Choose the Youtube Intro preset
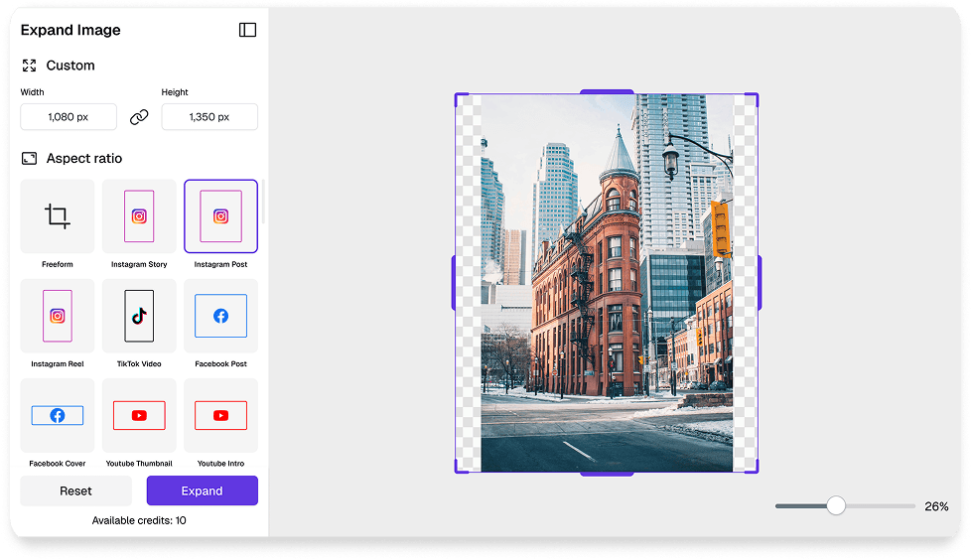This screenshot has height=560, width=971. pos(220,415)
